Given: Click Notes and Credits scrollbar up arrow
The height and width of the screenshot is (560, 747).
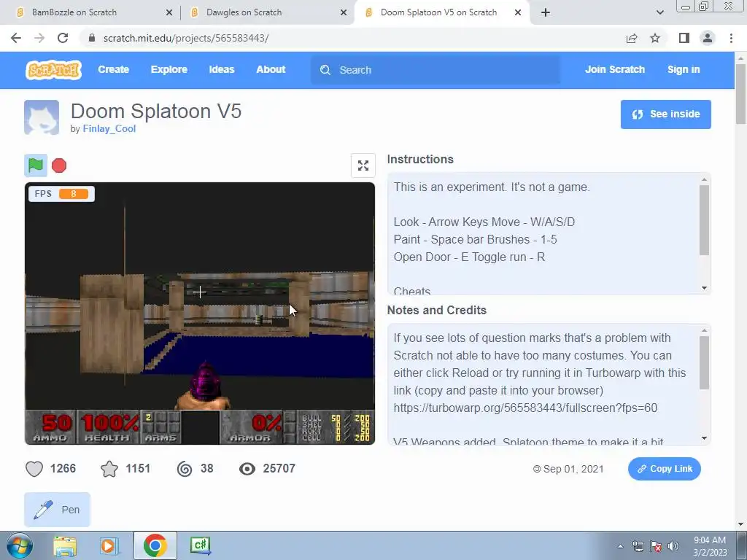Looking at the screenshot, I should pyautogui.click(x=704, y=330).
